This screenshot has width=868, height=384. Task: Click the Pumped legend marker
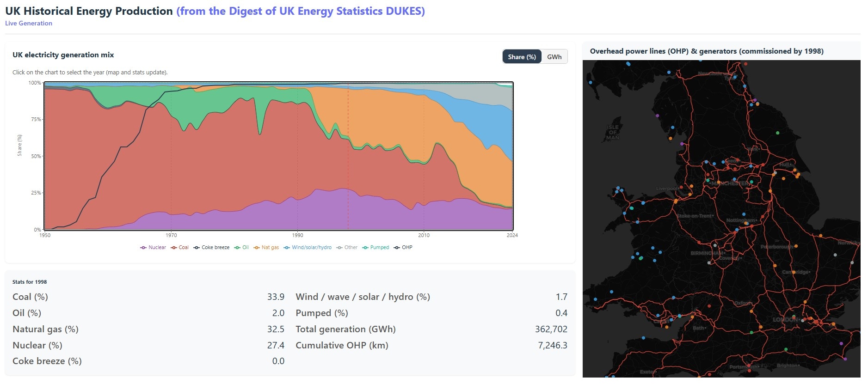click(365, 248)
